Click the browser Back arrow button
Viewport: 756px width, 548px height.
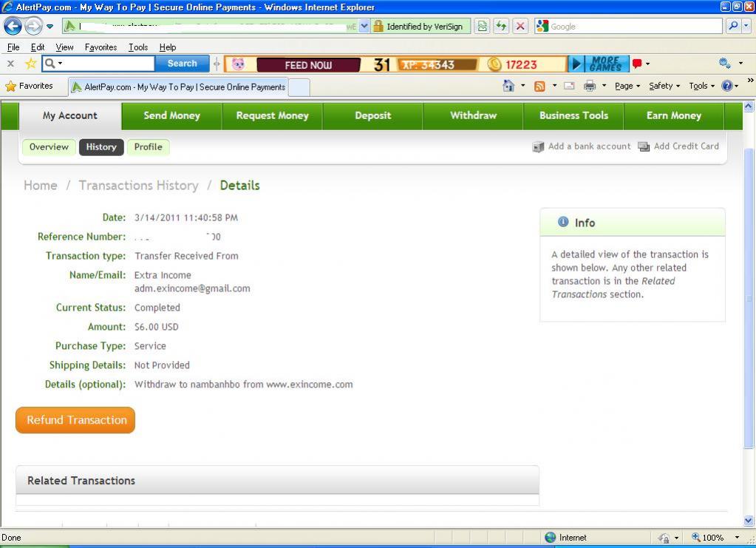pos(13,26)
